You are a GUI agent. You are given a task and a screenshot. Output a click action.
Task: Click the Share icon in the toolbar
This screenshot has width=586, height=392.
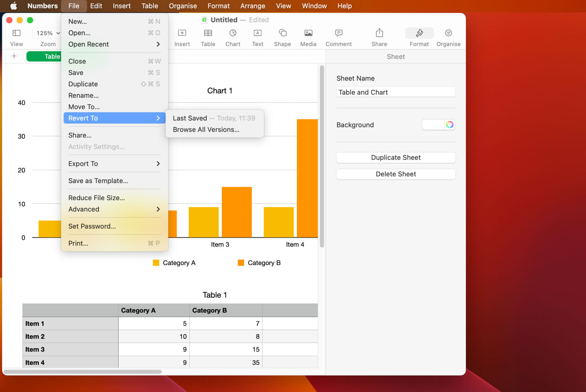[379, 37]
